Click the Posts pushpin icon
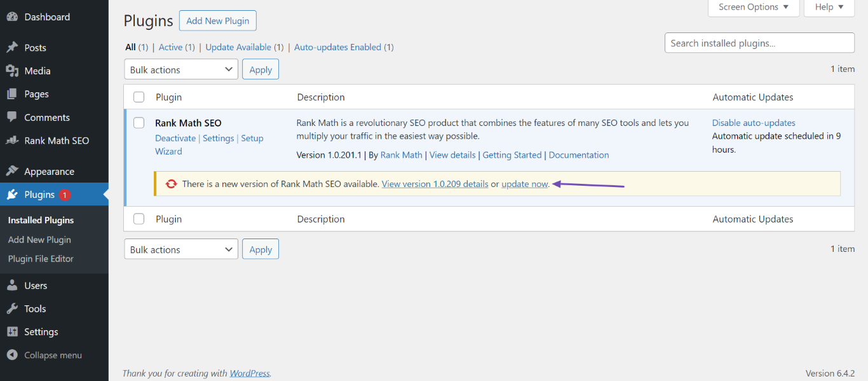868x381 pixels. click(12, 48)
